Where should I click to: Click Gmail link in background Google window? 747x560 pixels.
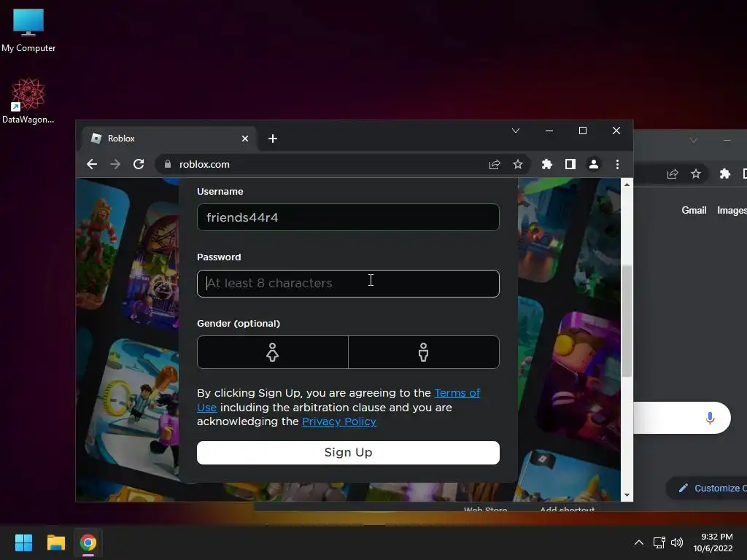pyautogui.click(x=694, y=210)
